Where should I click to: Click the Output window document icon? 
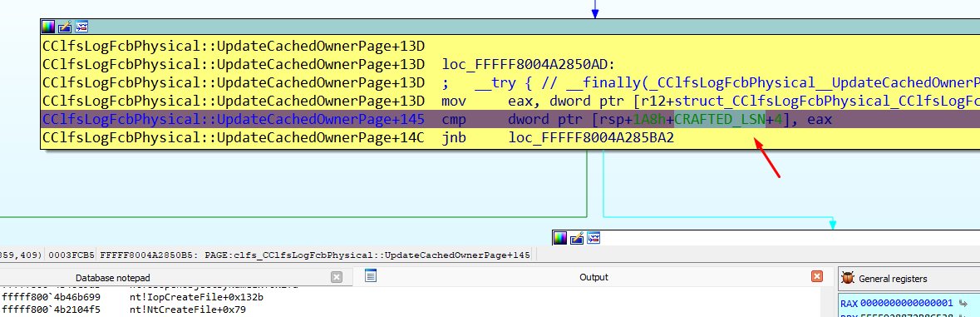[x=371, y=275]
